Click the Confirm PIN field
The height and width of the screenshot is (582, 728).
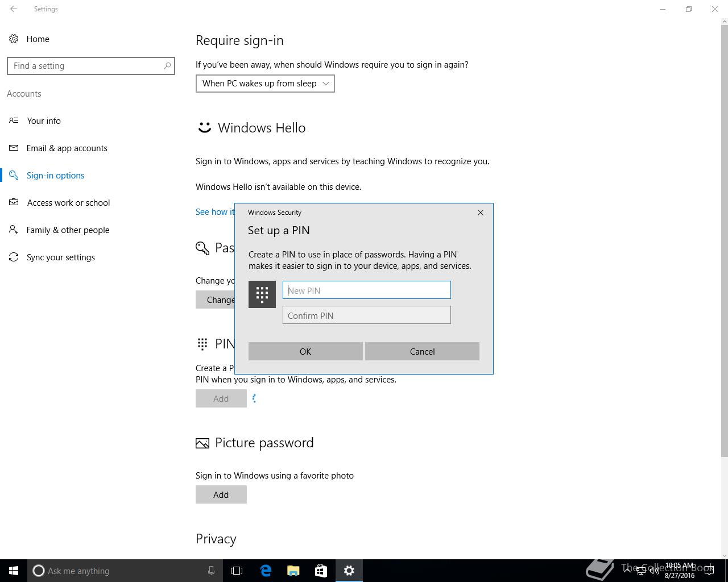click(367, 315)
